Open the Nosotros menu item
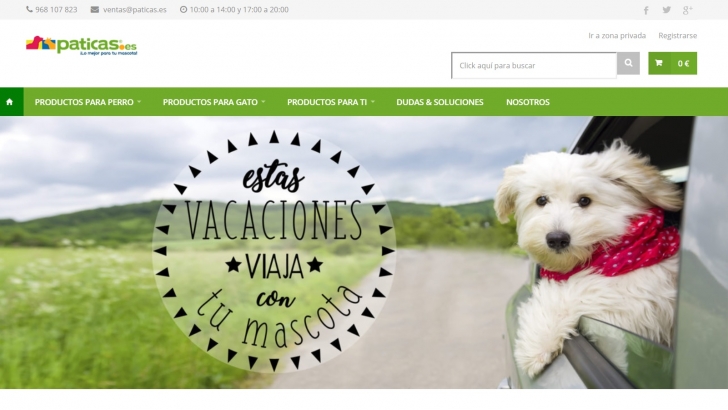This screenshot has height=410, width=728. (528, 102)
